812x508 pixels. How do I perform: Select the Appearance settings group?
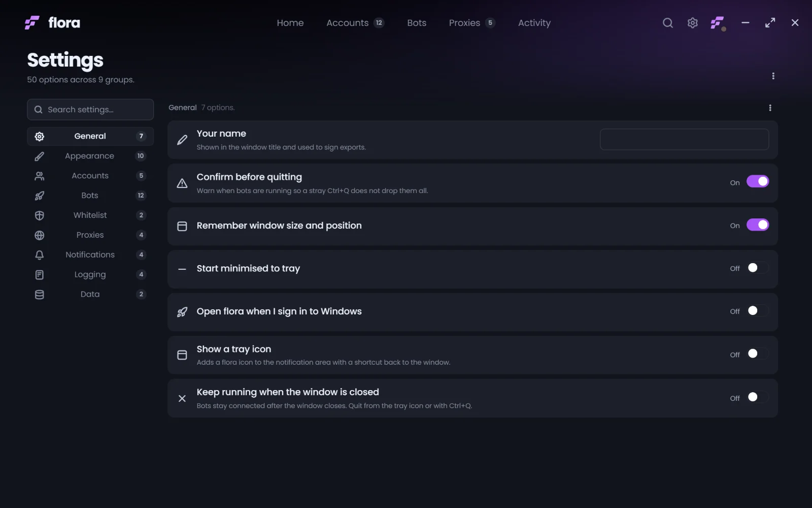pos(90,156)
